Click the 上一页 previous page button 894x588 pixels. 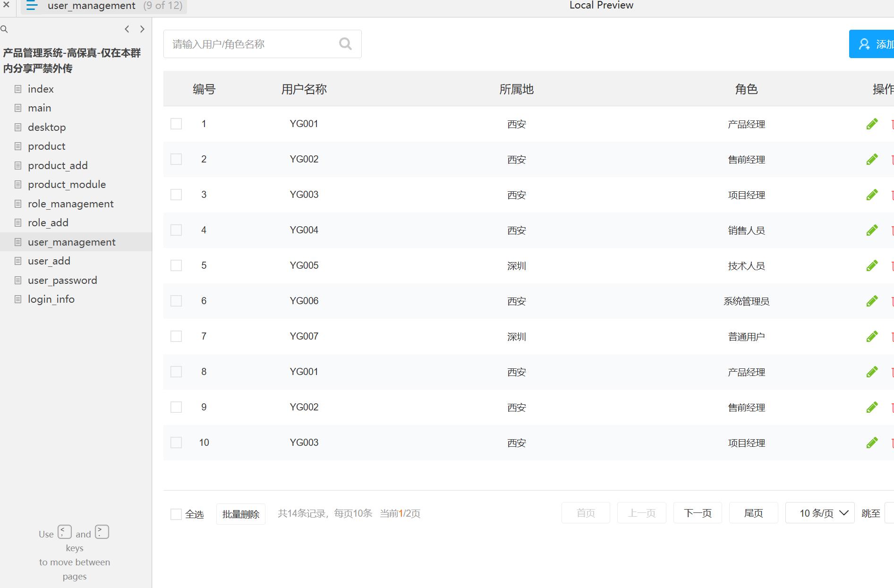(x=642, y=513)
